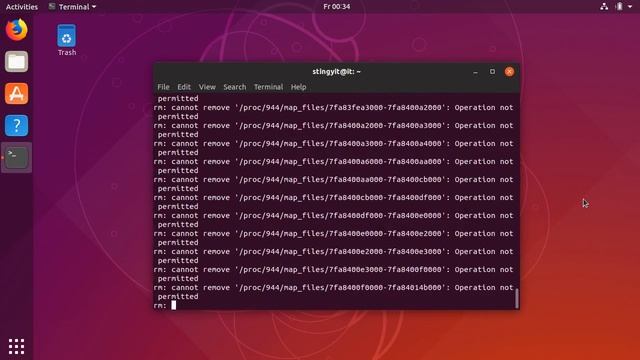
Task: Click the line ending 7fa8400a6000-7fa8400aa000
Action: [333, 162]
